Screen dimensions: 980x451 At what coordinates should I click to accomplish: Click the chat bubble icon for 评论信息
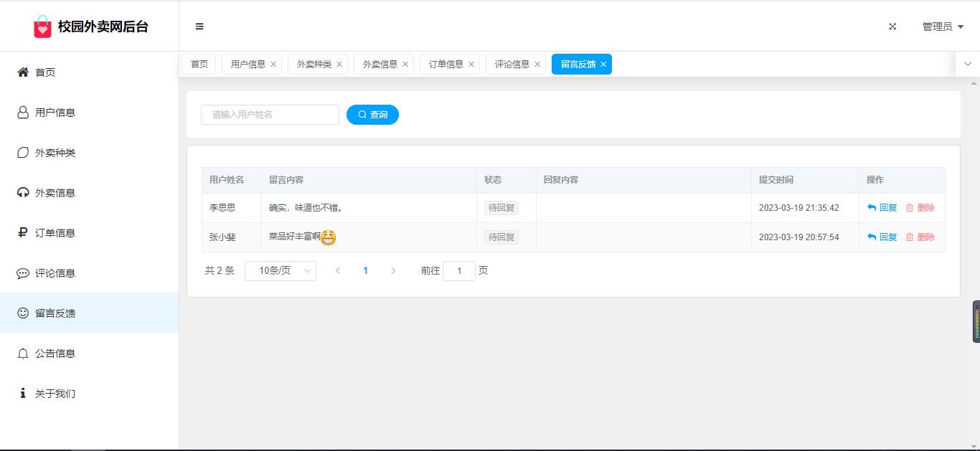23,273
